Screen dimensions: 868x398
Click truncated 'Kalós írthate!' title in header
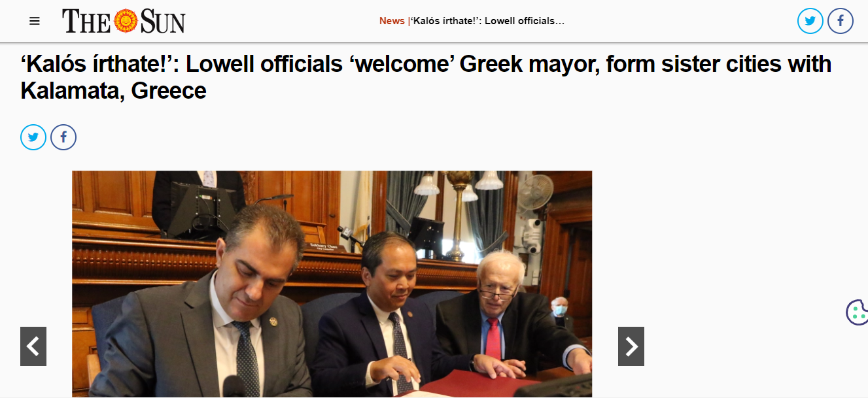487,21
